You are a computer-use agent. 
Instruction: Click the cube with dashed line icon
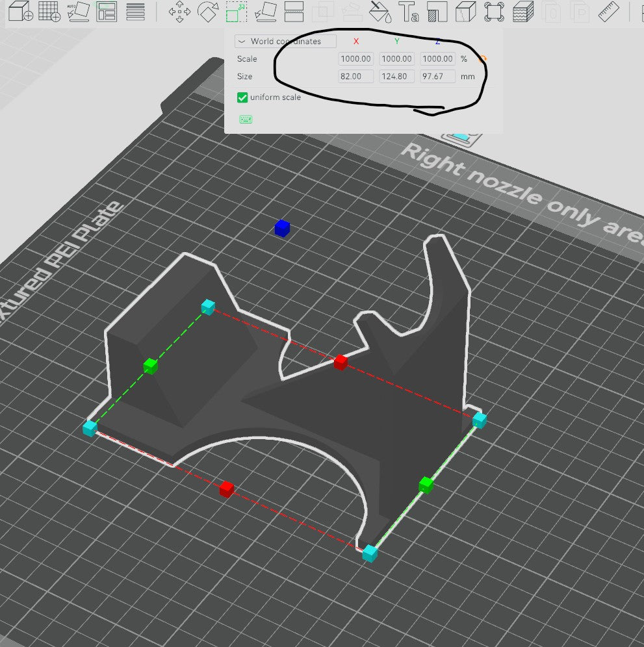(466, 12)
